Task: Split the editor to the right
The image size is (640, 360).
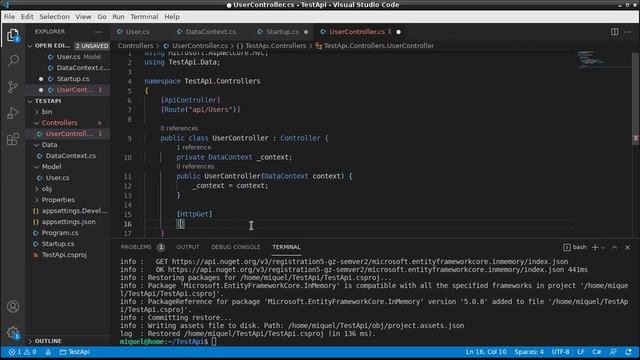Action: click(614, 31)
